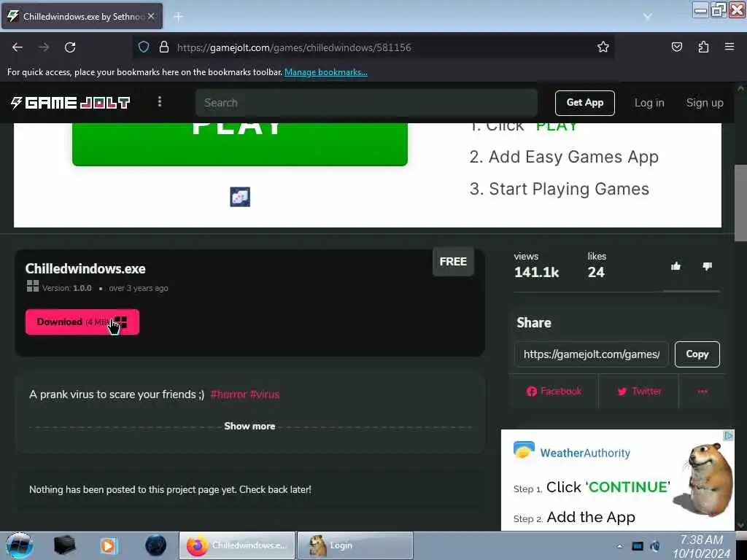
Task: Click the likes count 24
Action: [x=596, y=273]
